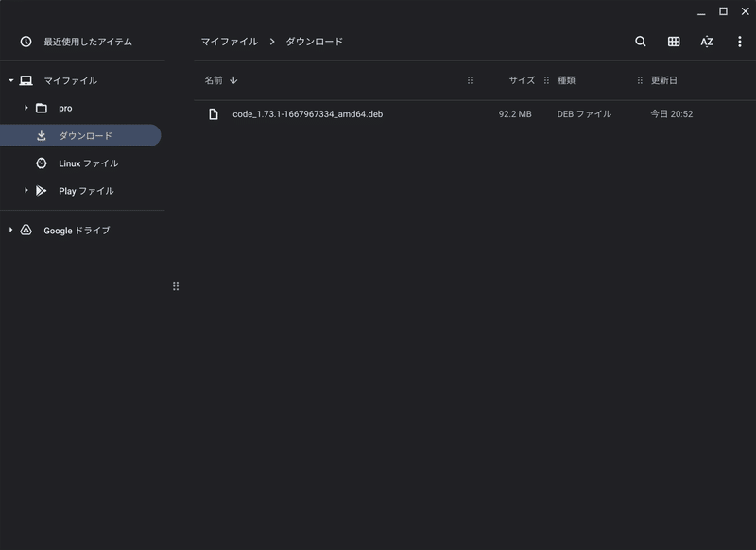Click ダウンロード in the breadcrumb
This screenshot has width=756, height=550.
tap(314, 42)
